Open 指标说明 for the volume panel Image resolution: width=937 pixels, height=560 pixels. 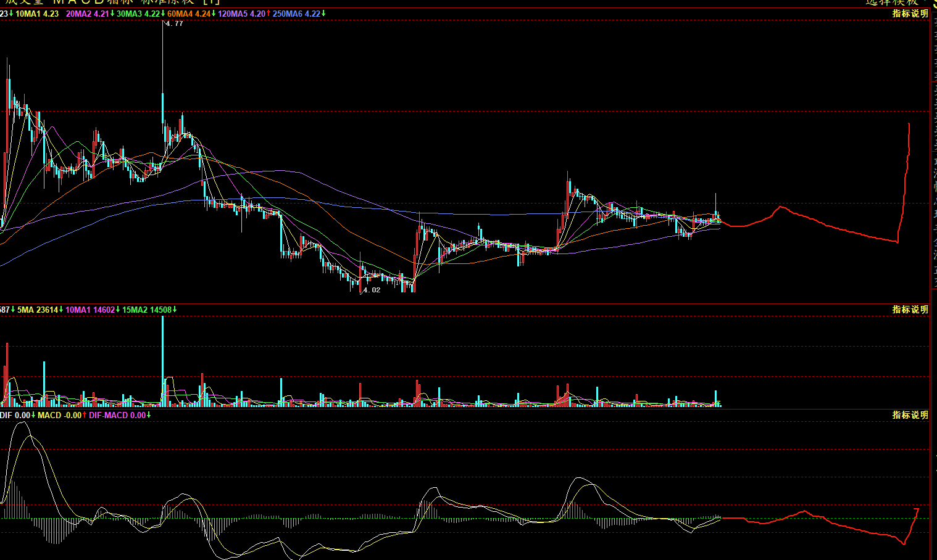click(x=910, y=310)
